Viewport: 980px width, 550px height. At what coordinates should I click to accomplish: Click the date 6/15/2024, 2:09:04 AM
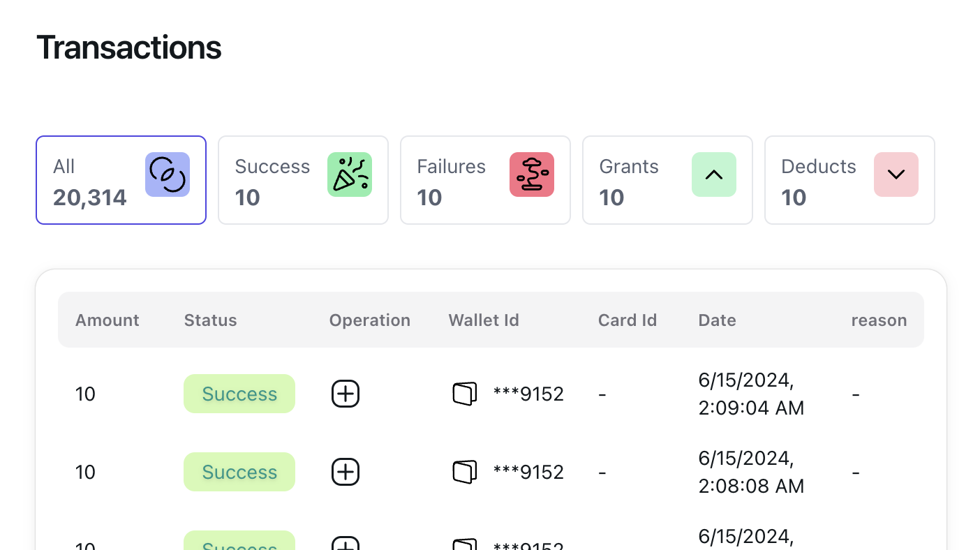tap(752, 394)
